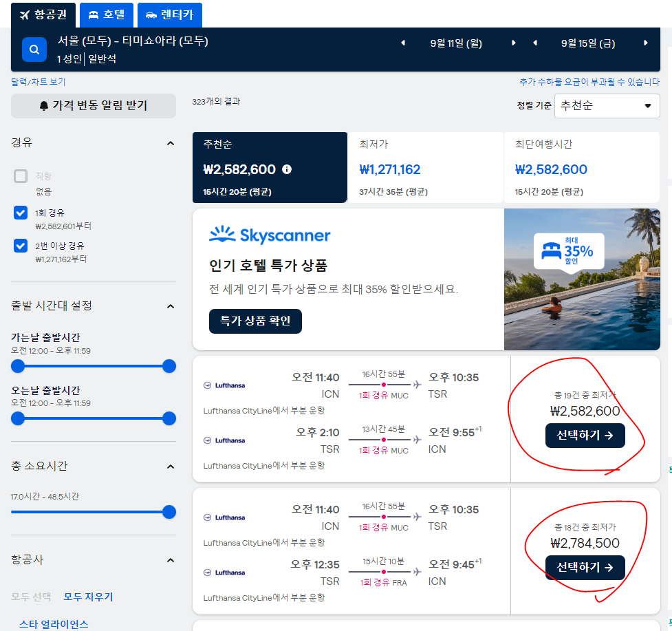The height and width of the screenshot is (631, 672).
Task: Click the 모두 지우기 airlines link
Action: pyautogui.click(x=88, y=597)
